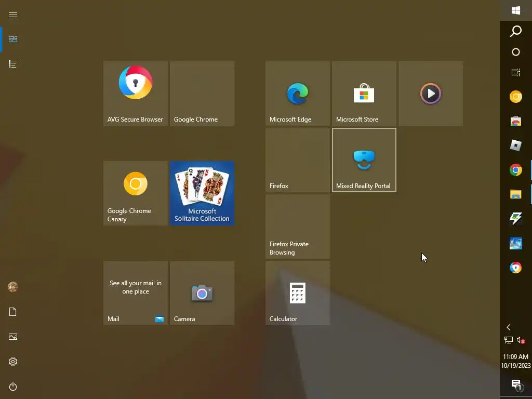Click the Windows Start button in the taskbar
This screenshot has height=399, width=532.
coord(516,10)
